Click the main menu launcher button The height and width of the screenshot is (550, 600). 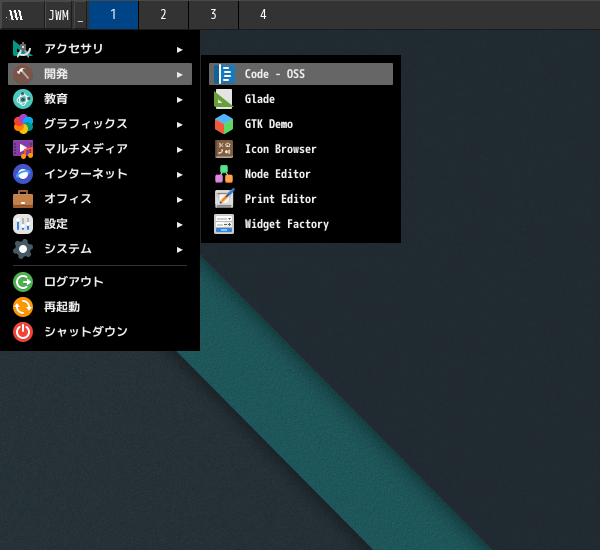coord(16,15)
